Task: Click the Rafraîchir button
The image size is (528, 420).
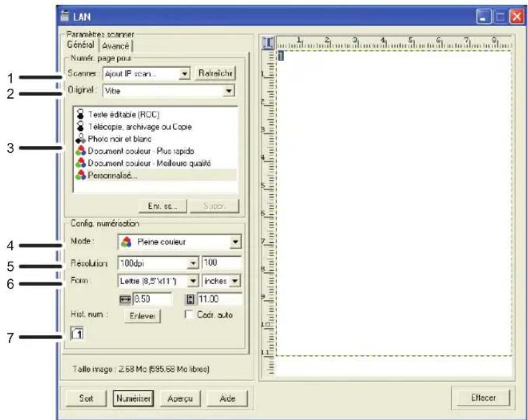Action: point(215,73)
